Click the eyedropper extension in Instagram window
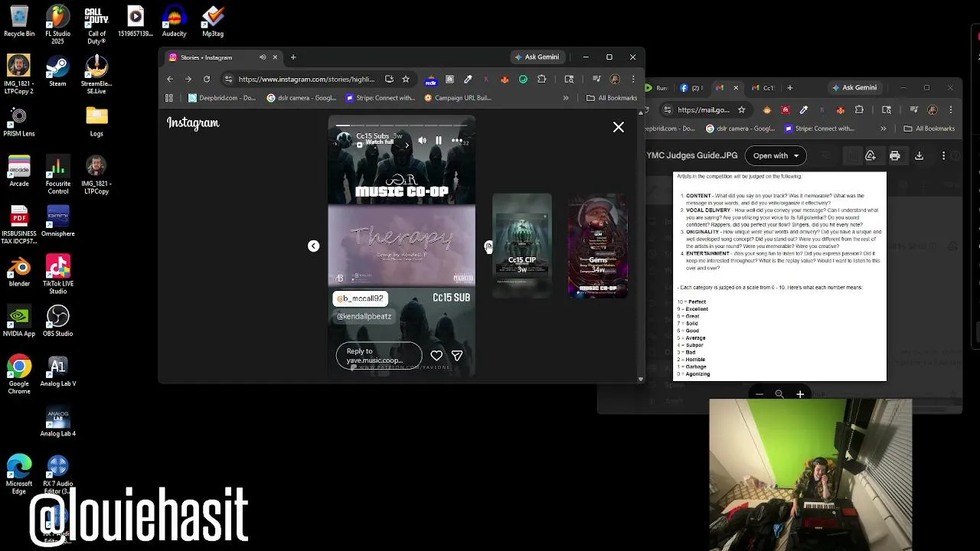Image resolution: width=980 pixels, height=551 pixels. (468, 79)
